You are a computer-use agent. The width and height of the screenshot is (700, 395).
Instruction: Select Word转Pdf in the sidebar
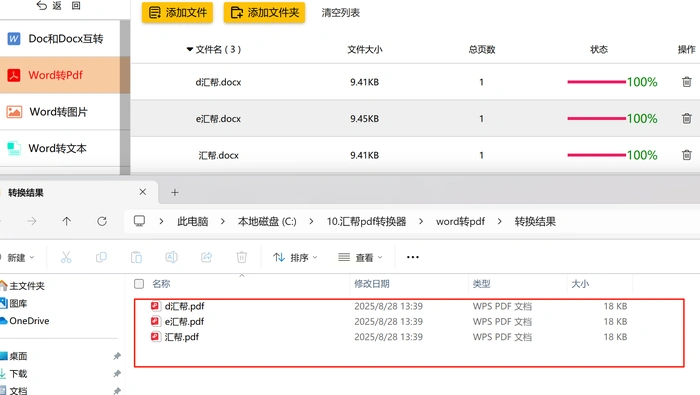[60, 75]
